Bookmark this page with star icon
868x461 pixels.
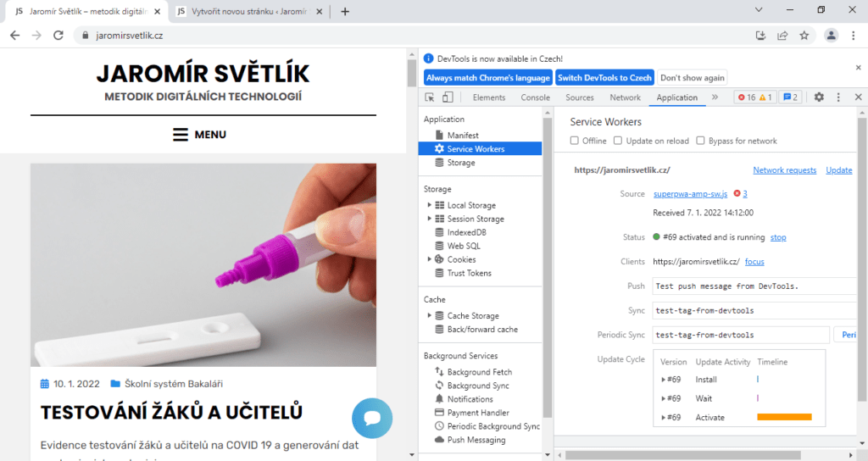coord(804,36)
